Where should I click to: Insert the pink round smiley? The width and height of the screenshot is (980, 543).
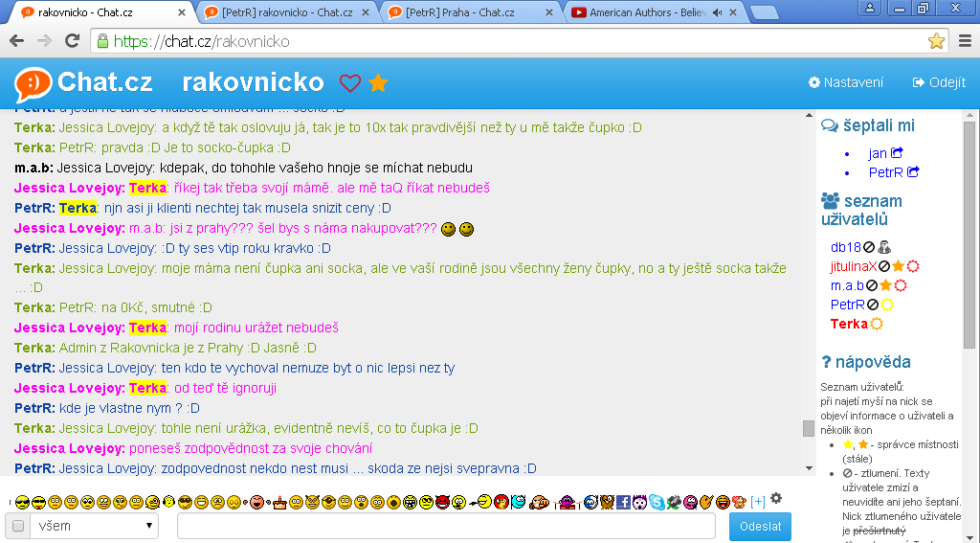[691, 502]
